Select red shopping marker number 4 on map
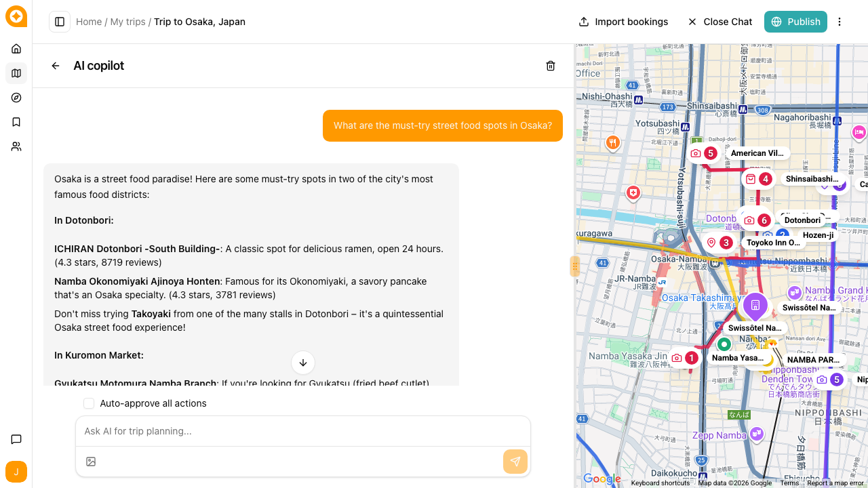 pos(758,179)
